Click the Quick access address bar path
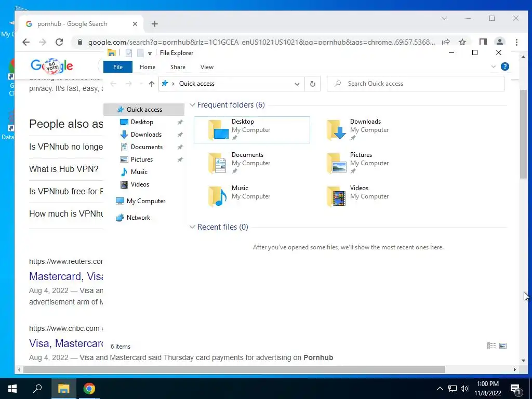Screen dimensions: 532x399 pos(196,84)
